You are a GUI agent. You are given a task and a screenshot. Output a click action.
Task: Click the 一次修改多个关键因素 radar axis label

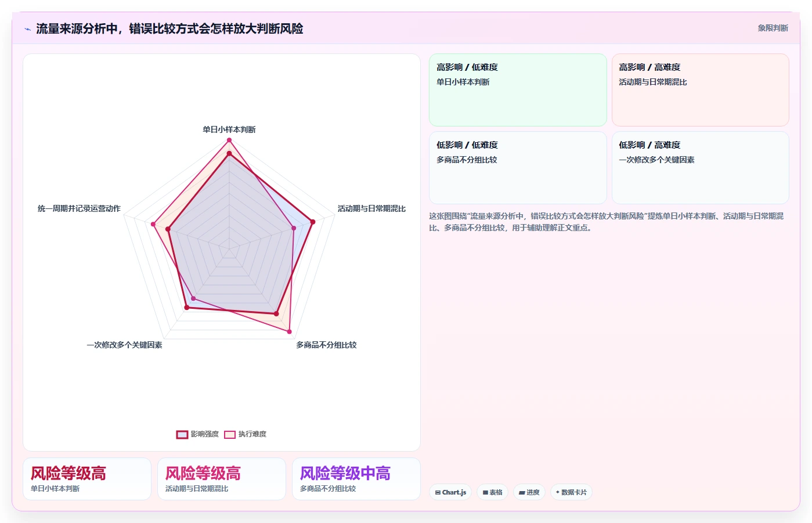(x=124, y=345)
